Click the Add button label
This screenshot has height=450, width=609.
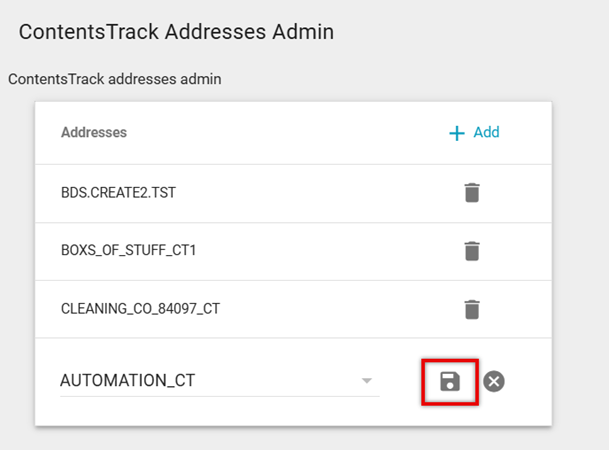pos(486,132)
